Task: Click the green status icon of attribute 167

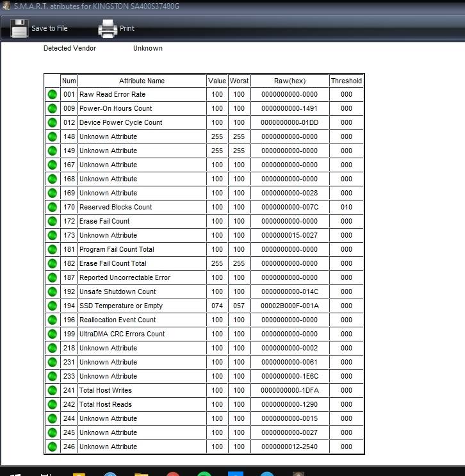Action: click(x=53, y=165)
